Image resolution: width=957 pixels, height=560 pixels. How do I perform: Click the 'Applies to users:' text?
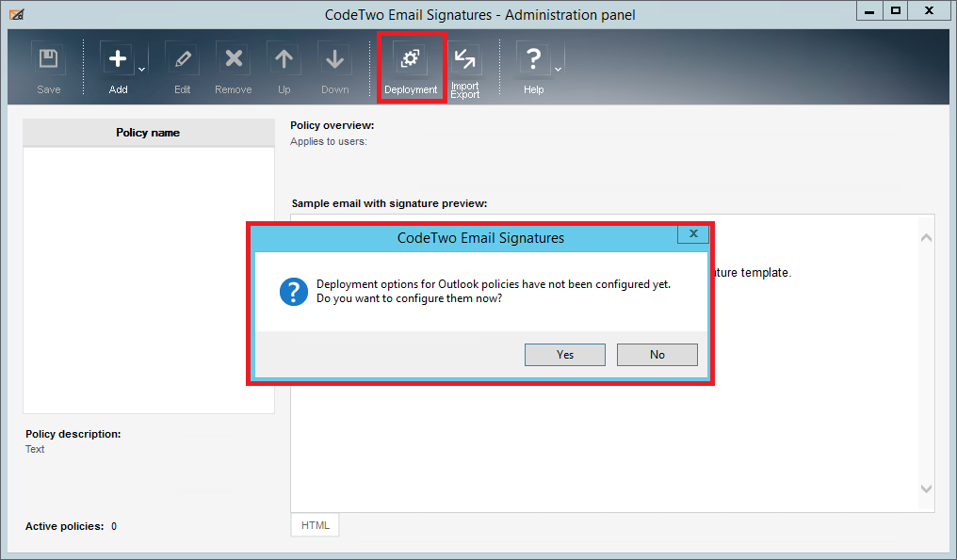tap(329, 141)
